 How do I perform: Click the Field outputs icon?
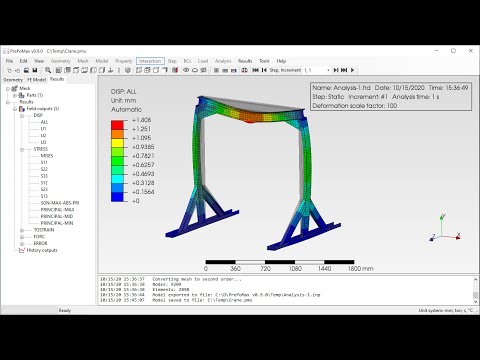click(x=22, y=109)
